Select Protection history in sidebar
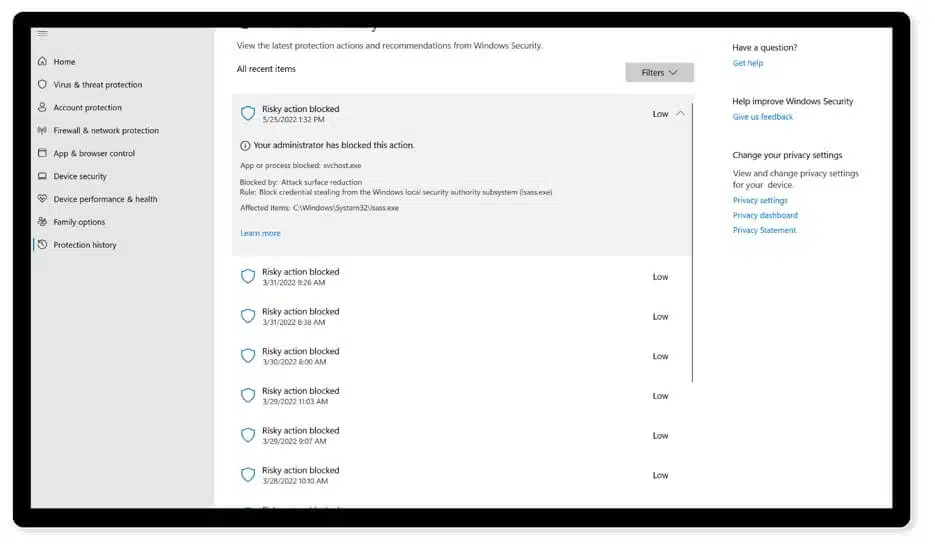 coord(85,245)
